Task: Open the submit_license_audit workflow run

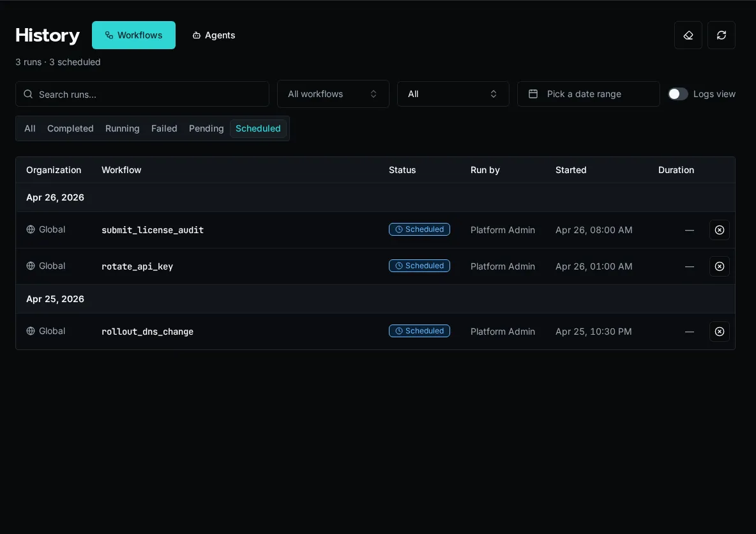Action: pos(153,230)
